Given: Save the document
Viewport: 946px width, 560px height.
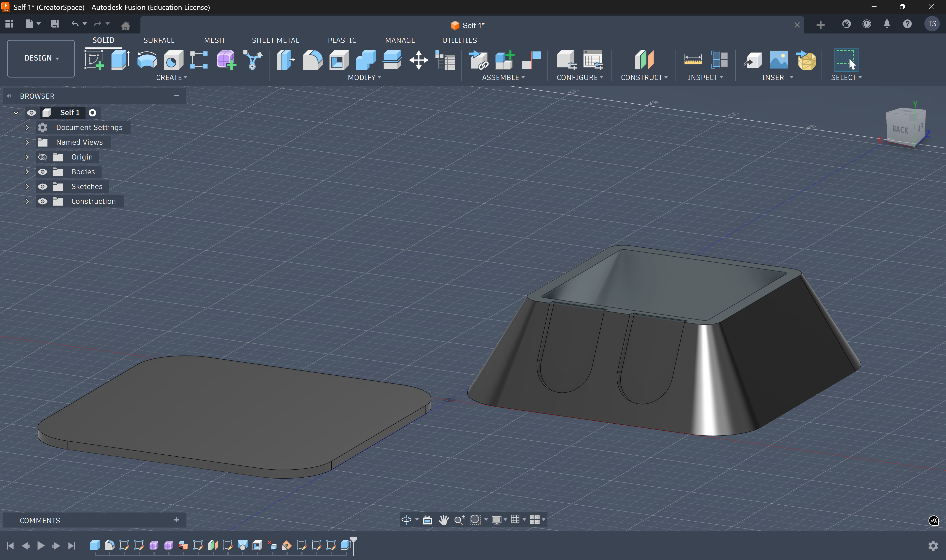Looking at the screenshot, I should (x=55, y=24).
